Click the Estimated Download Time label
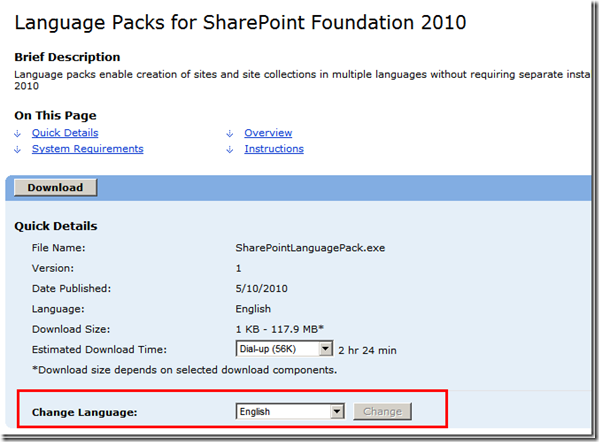The height and width of the screenshot is (442, 599). coord(99,350)
